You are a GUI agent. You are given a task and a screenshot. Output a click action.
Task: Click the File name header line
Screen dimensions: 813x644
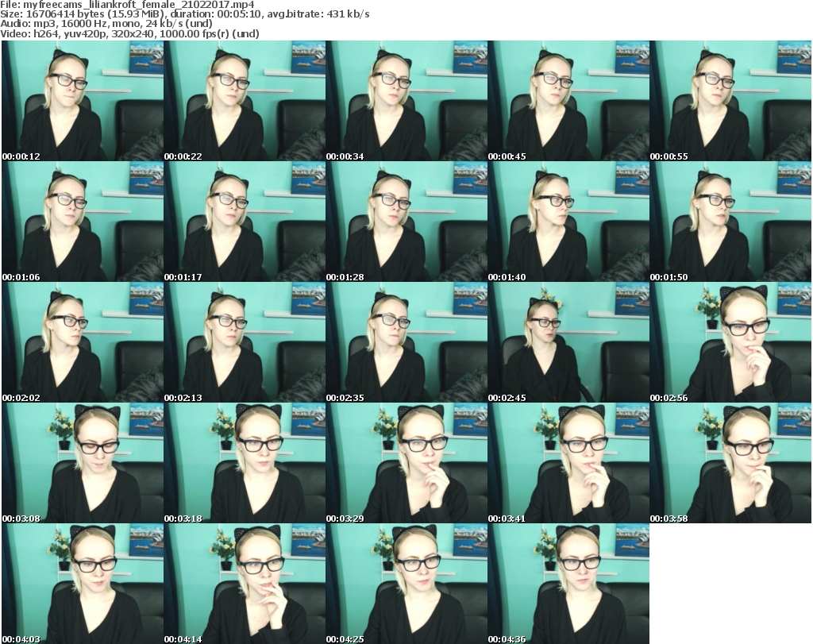128,5
